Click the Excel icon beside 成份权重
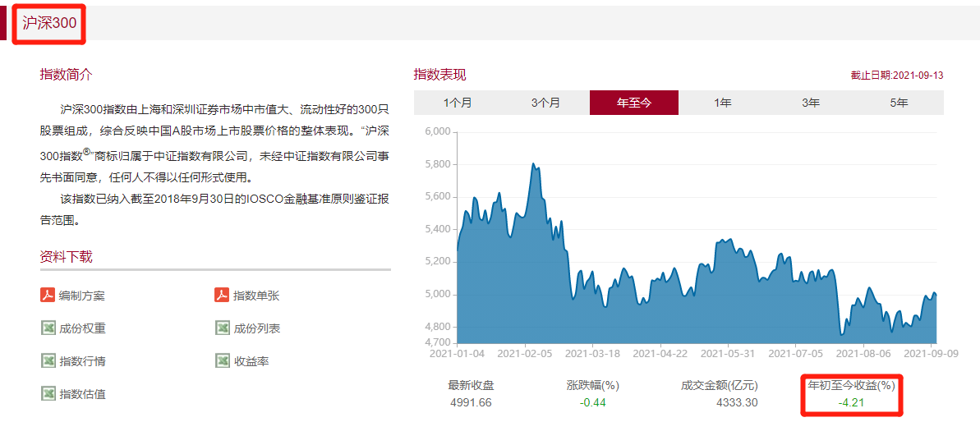Image resolution: width=980 pixels, height=422 pixels. (x=48, y=328)
